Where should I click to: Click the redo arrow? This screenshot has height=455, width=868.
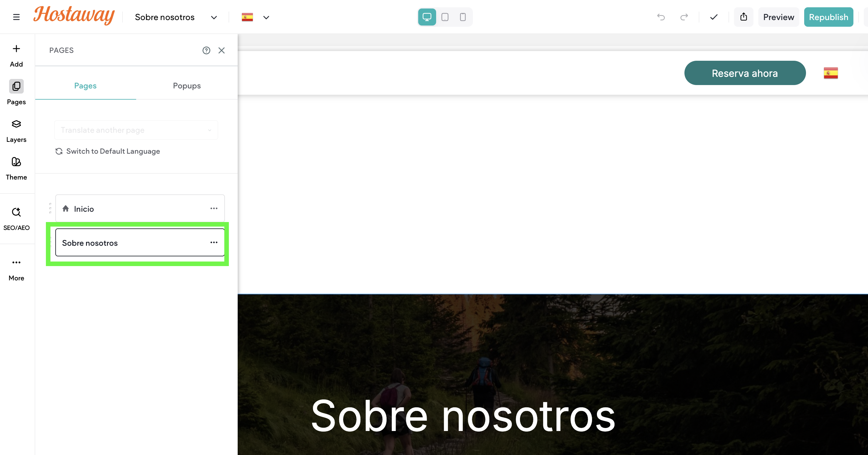[x=684, y=17]
